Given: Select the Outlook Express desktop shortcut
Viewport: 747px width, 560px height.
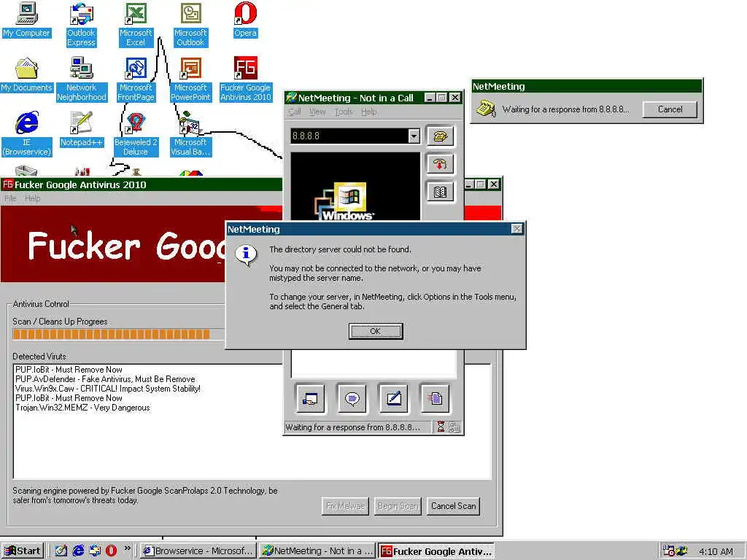Looking at the screenshot, I should pos(81,25).
